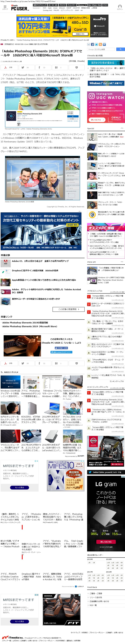
Task: Open the プロナビ navigation tab
Action: pos(62,5)
